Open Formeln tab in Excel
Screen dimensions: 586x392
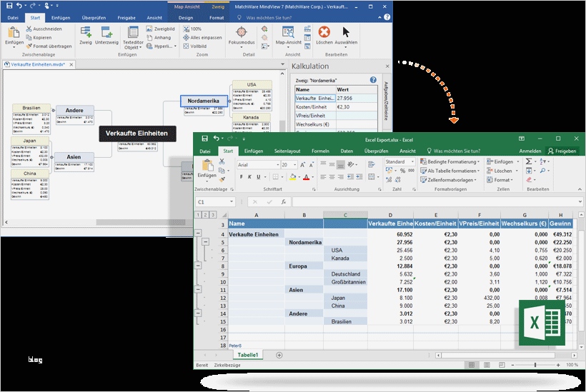[320, 151]
